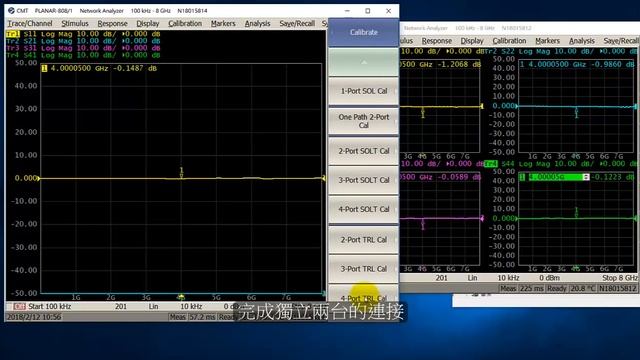Select 2-Port SOLT Cal
Screen dimensions: 640x360
point(363,151)
